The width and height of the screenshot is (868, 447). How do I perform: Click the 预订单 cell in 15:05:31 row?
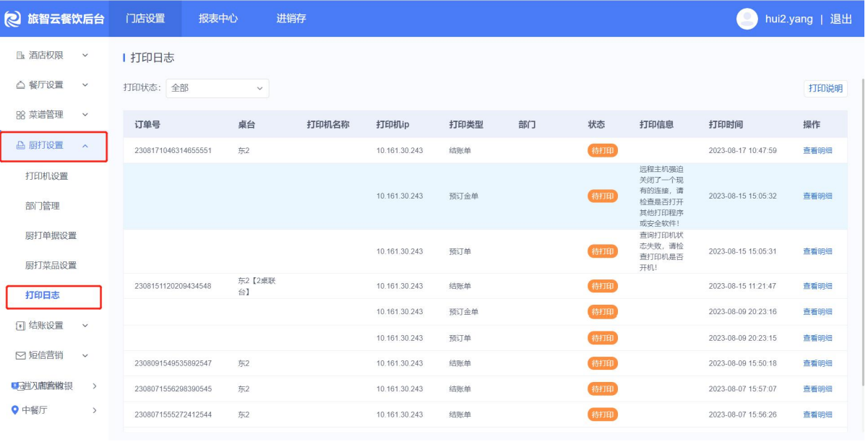coord(460,252)
